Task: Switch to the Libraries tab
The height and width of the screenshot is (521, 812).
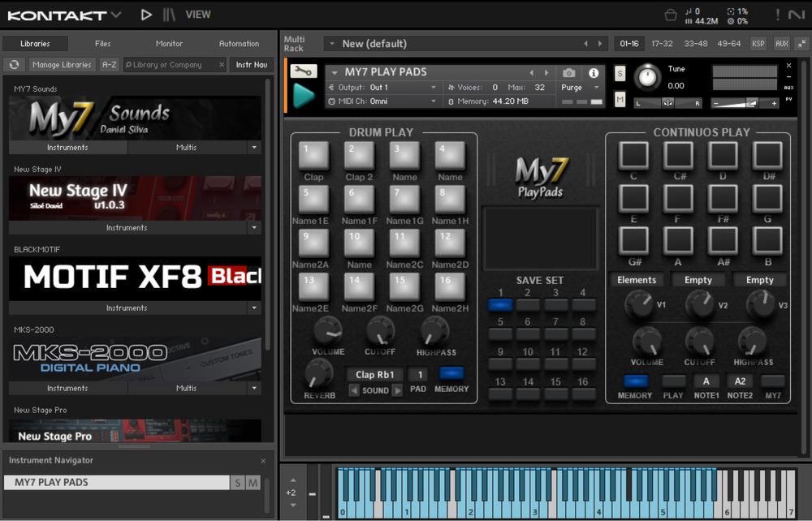Action: click(x=35, y=44)
